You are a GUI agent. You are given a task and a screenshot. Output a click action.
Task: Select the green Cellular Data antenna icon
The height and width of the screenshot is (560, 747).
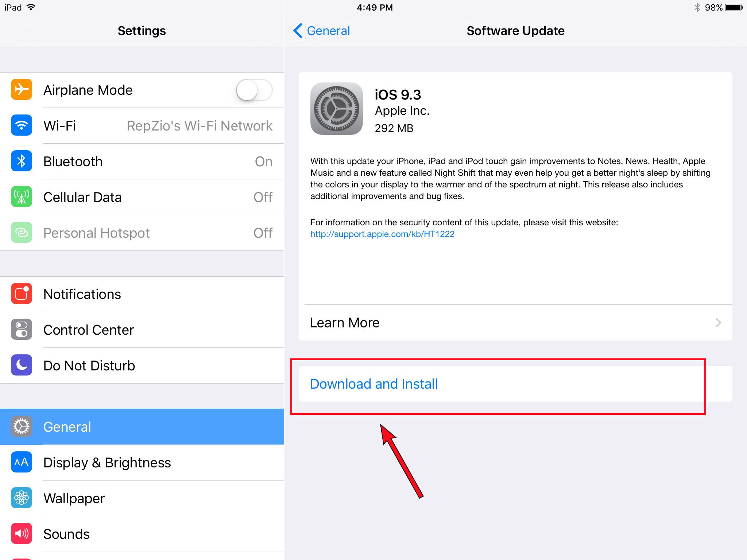tap(22, 197)
